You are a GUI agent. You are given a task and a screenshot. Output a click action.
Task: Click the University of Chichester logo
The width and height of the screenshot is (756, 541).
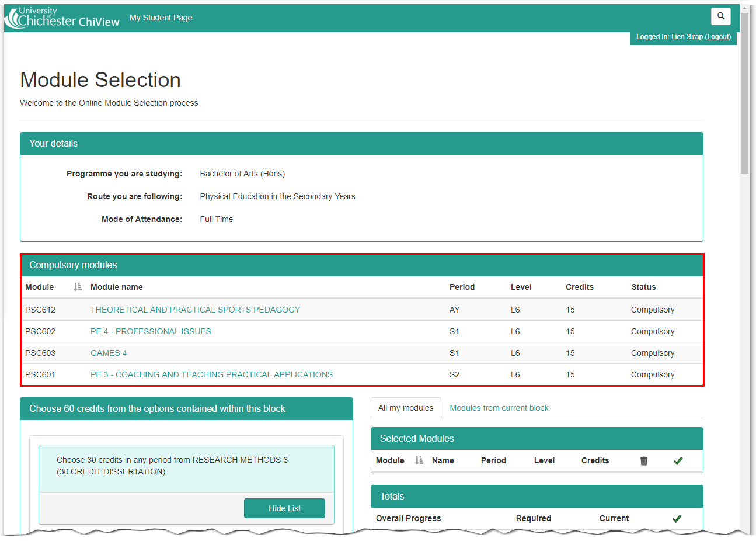click(61, 18)
